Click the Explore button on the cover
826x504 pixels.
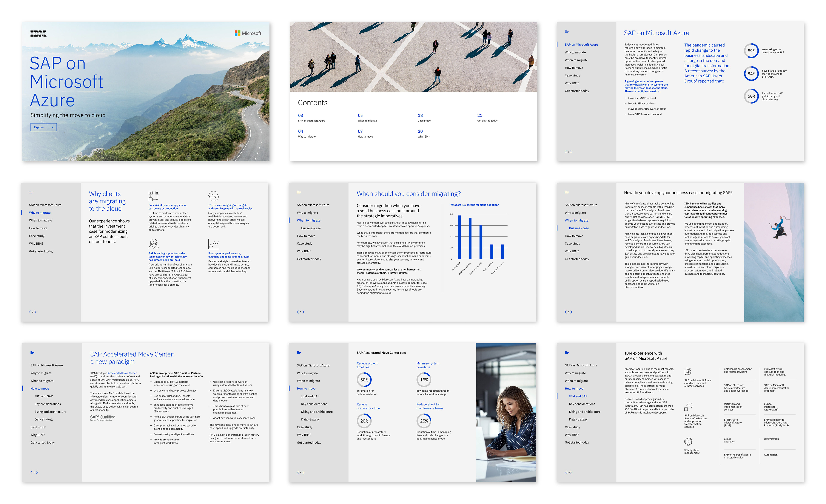[44, 127]
